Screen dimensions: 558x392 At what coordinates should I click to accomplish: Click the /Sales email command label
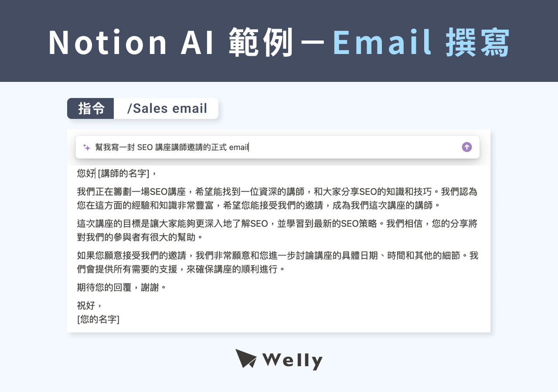[x=166, y=108]
